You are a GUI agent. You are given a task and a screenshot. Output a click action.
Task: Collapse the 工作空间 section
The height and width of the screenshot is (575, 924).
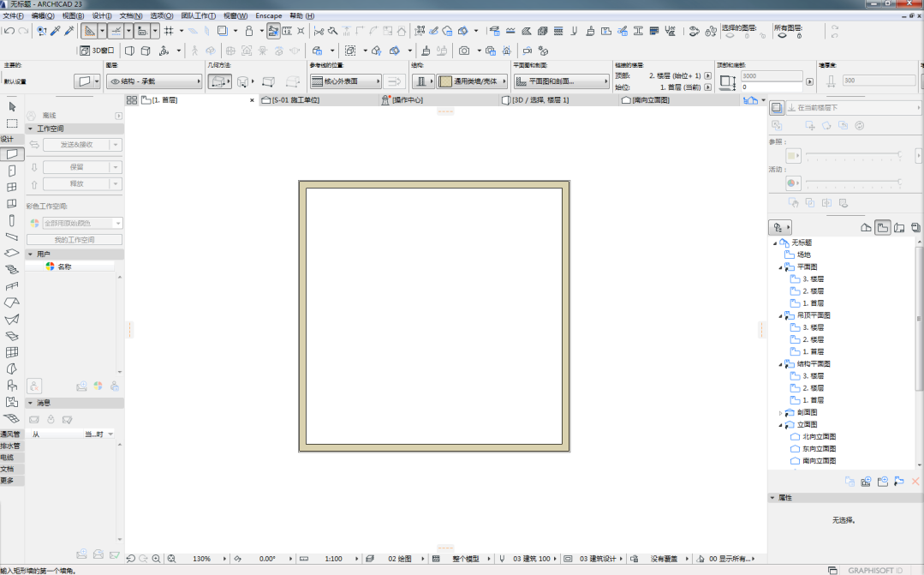31,129
